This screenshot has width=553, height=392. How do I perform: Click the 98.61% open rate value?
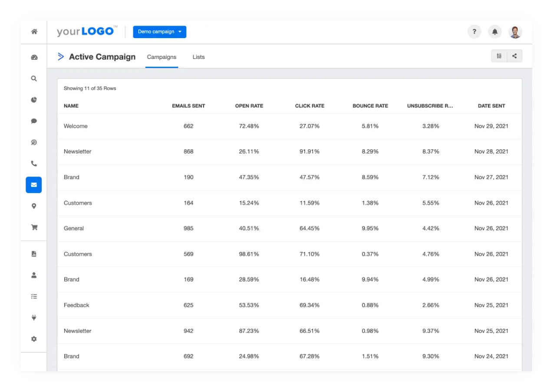coord(249,254)
